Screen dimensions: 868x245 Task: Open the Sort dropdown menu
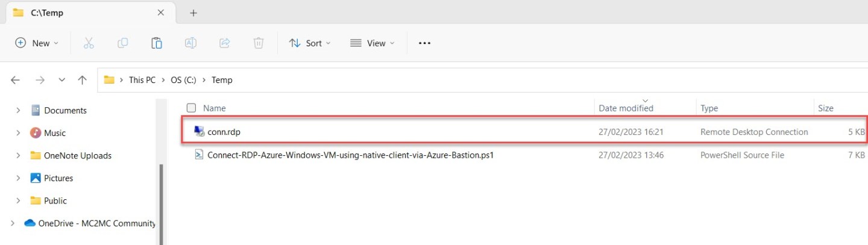pos(310,43)
